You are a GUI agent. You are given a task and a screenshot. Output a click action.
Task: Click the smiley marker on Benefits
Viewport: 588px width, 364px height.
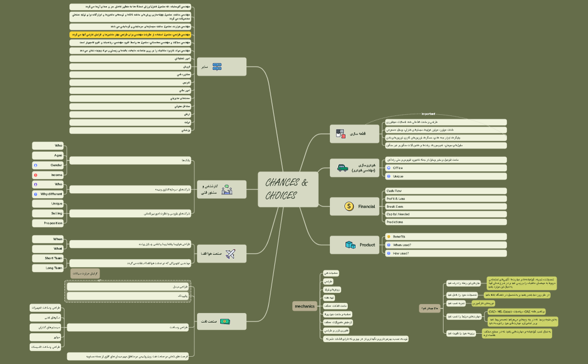(x=389, y=236)
